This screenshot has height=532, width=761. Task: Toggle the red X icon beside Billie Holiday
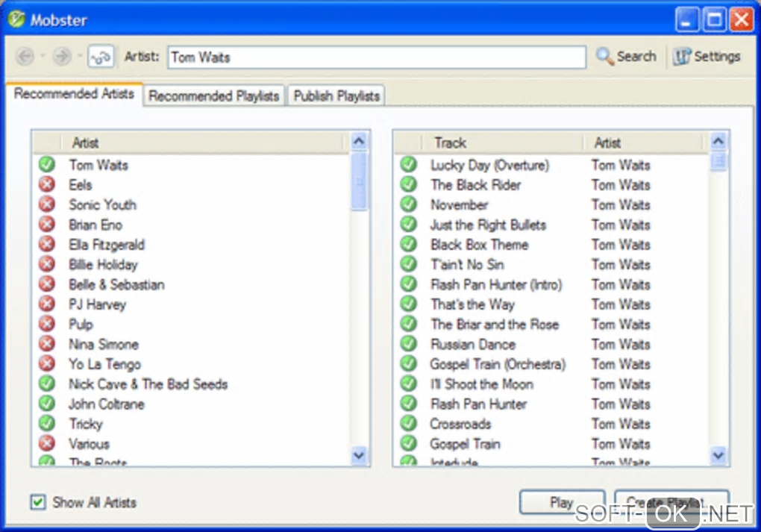pos(47,264)
